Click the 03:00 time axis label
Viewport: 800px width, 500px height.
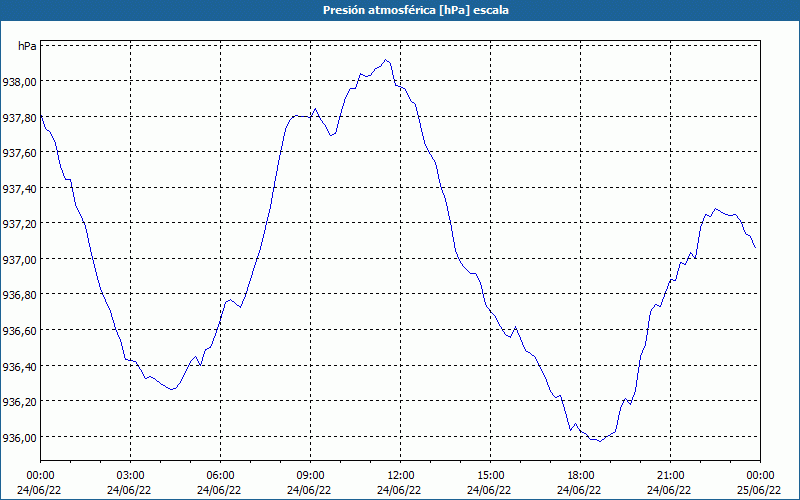pos(131,476)
